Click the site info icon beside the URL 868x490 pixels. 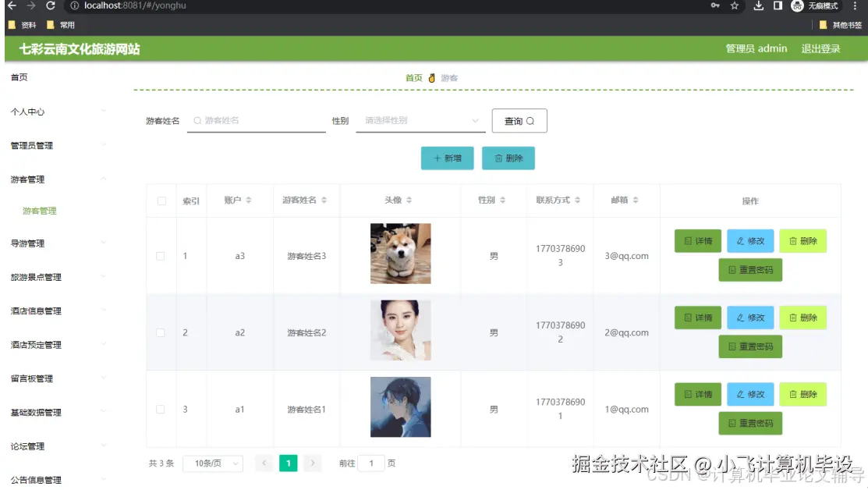point(75,5)
